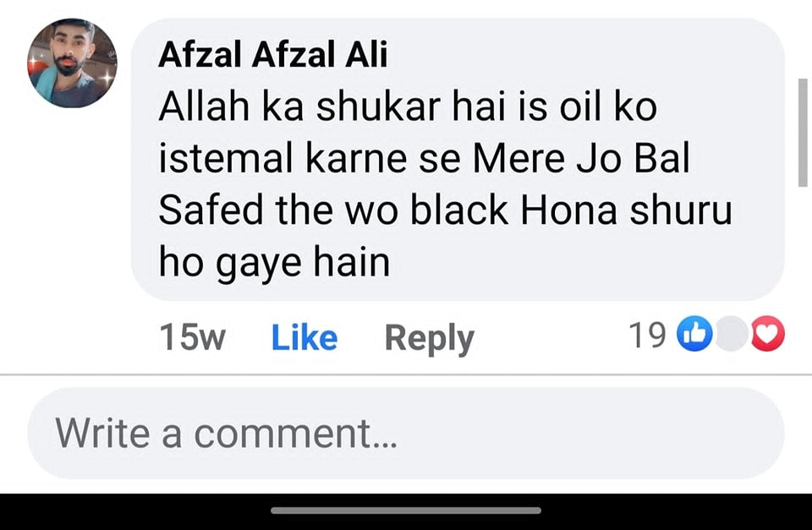Like the comment by Afzal Afzal Ali
The width and height of the screenshot is (812, 530).
click(x=304, y=337)
